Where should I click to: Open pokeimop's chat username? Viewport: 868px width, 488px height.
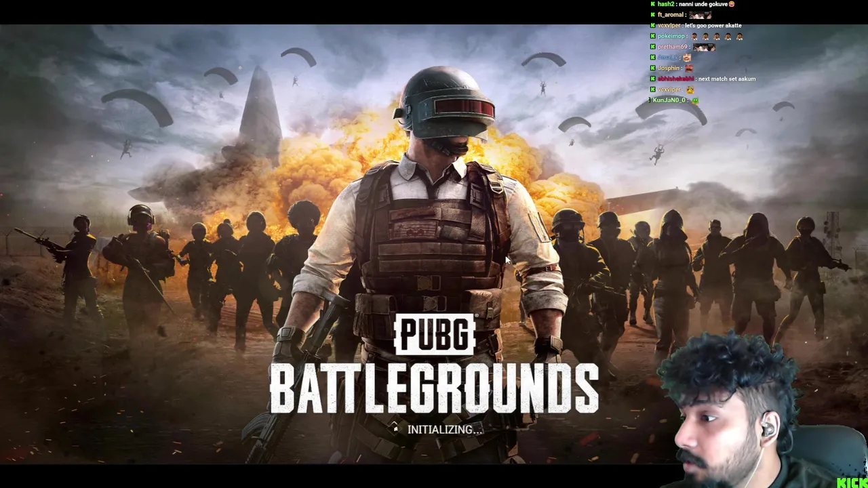pyautogui.click(x=671, y=36)
